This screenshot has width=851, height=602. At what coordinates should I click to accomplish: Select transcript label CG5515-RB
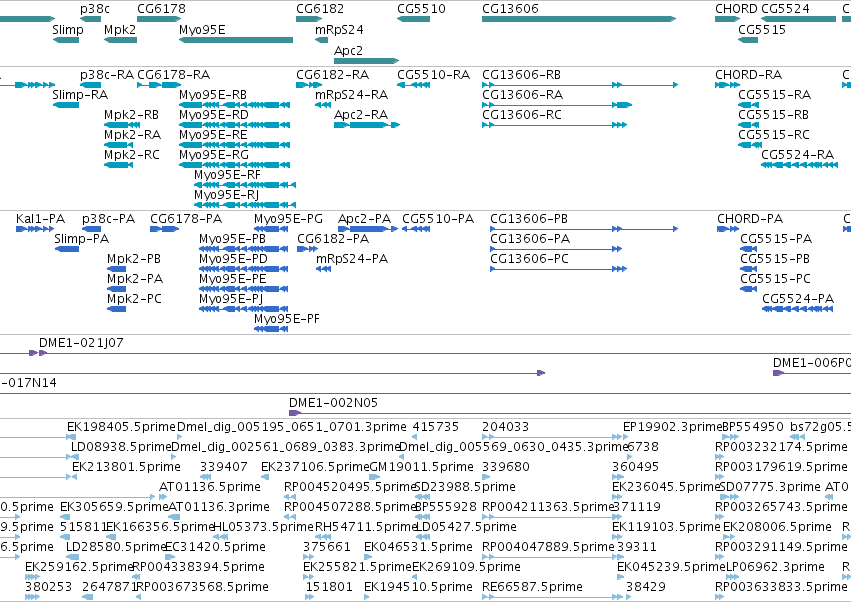tap(773, 115)
